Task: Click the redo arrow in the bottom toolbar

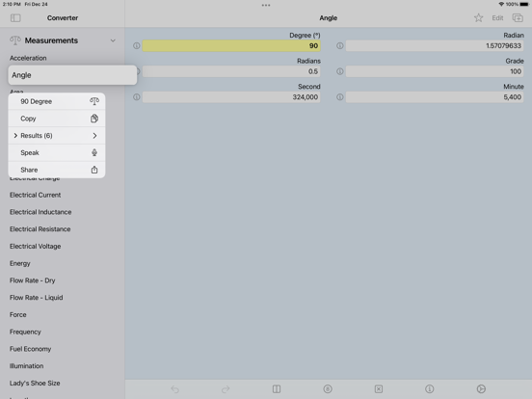Action: 226,388
